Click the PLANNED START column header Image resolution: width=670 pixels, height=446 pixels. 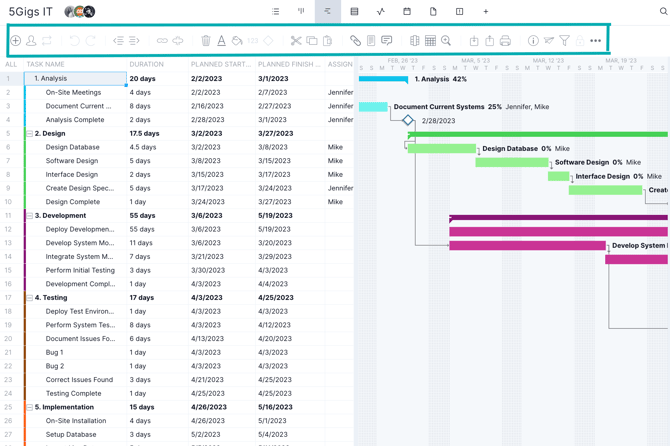[221, 65]
